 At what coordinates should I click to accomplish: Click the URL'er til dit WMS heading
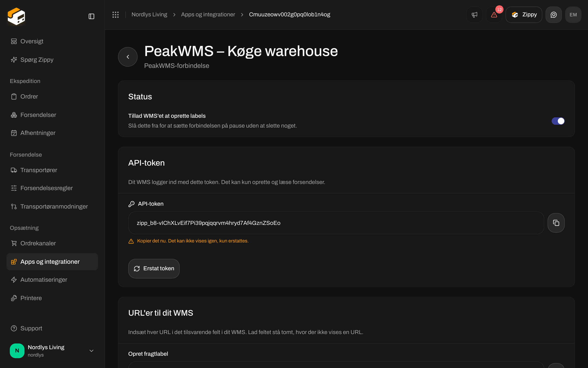click(x=161, y=313)
